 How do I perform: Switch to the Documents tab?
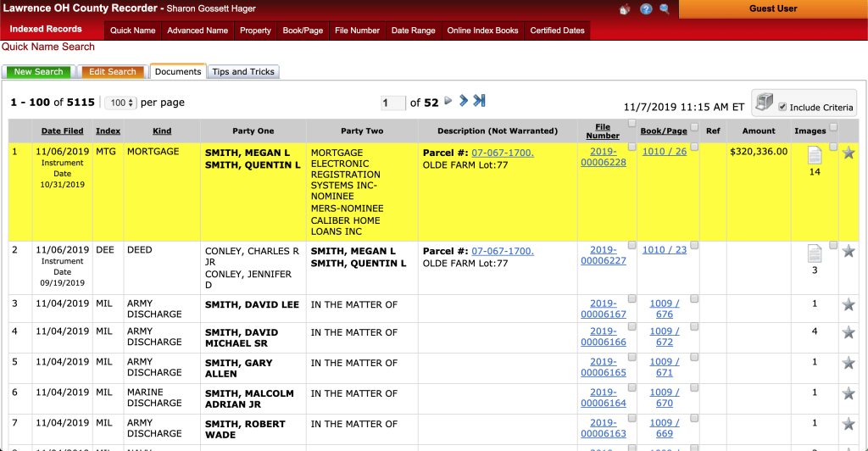point(178,71)
